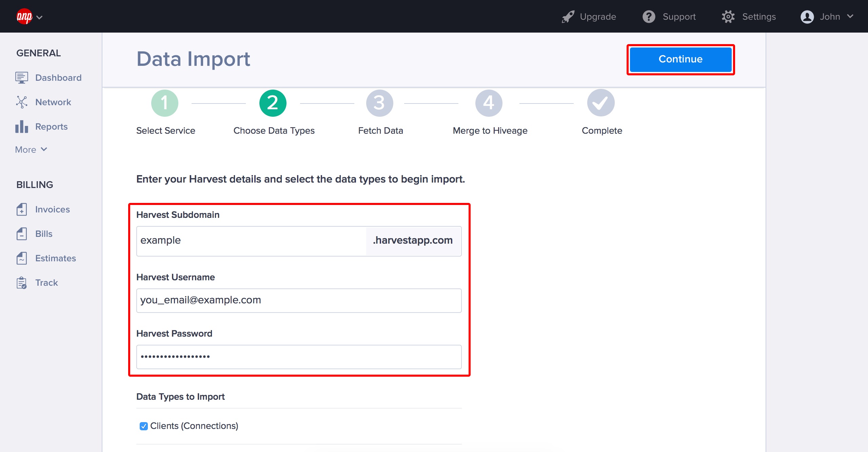This screenshot has width=868, height=452.
Task: Expand the More menu in sidebar
Action: 31,150
